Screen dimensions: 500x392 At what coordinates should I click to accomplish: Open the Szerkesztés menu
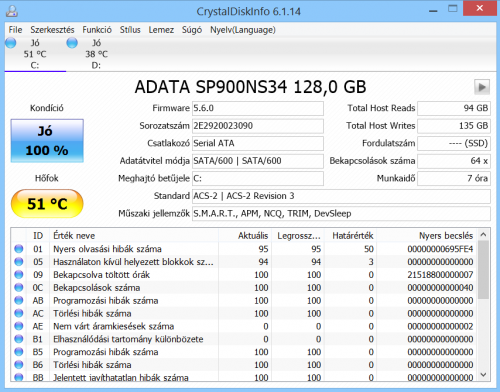coord(52,30)
